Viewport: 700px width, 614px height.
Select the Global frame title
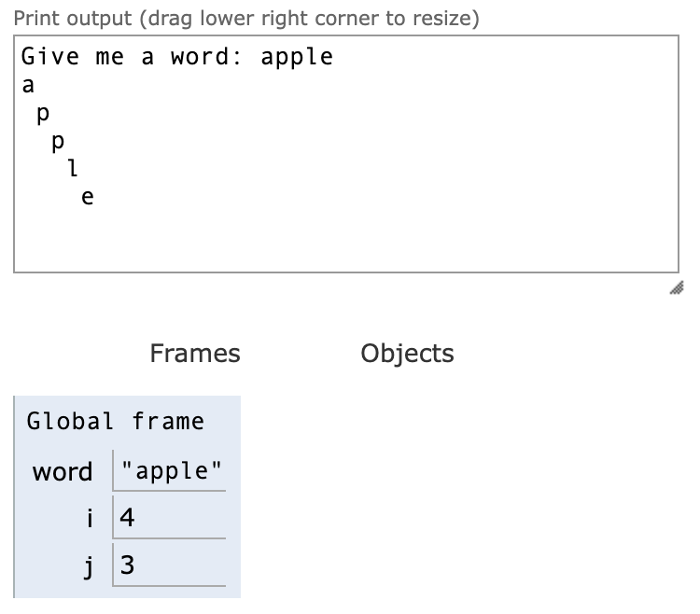[116, 422]
